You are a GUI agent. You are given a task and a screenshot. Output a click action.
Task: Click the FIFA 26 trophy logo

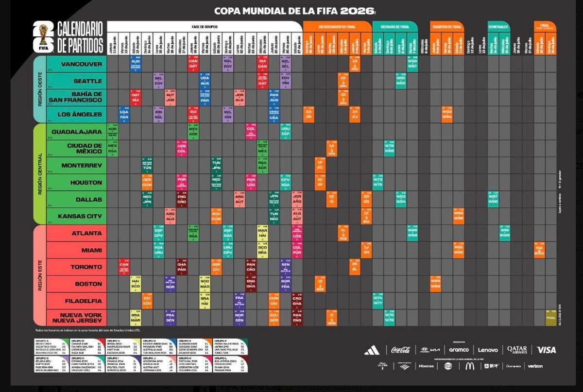click(x=43, y=37)
